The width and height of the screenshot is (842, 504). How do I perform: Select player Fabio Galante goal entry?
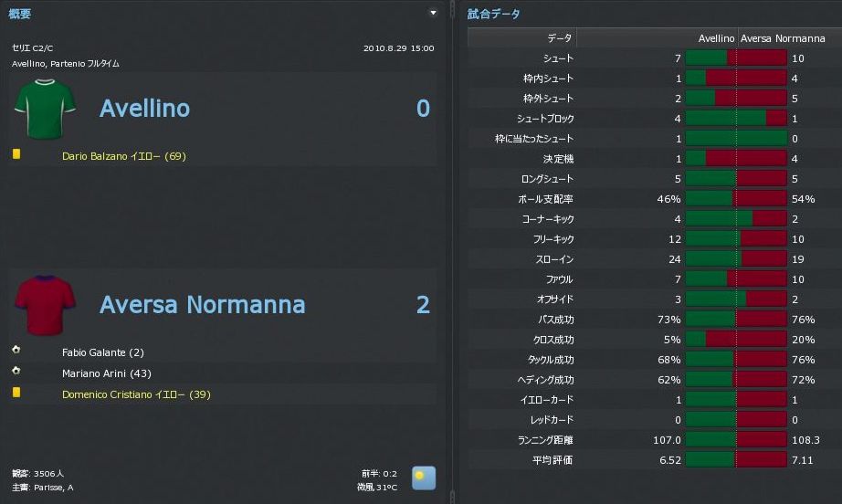[103, 352]
